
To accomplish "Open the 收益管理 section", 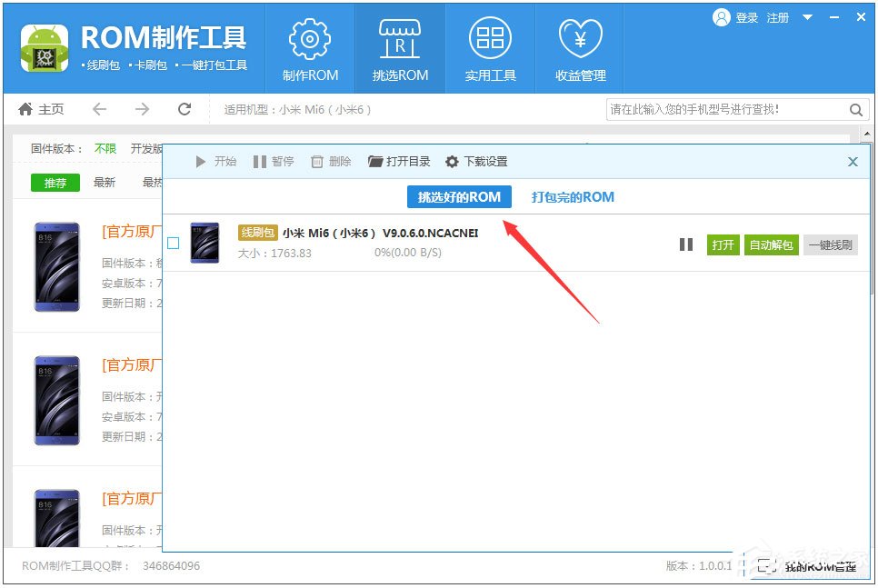I will pos(580,49).
